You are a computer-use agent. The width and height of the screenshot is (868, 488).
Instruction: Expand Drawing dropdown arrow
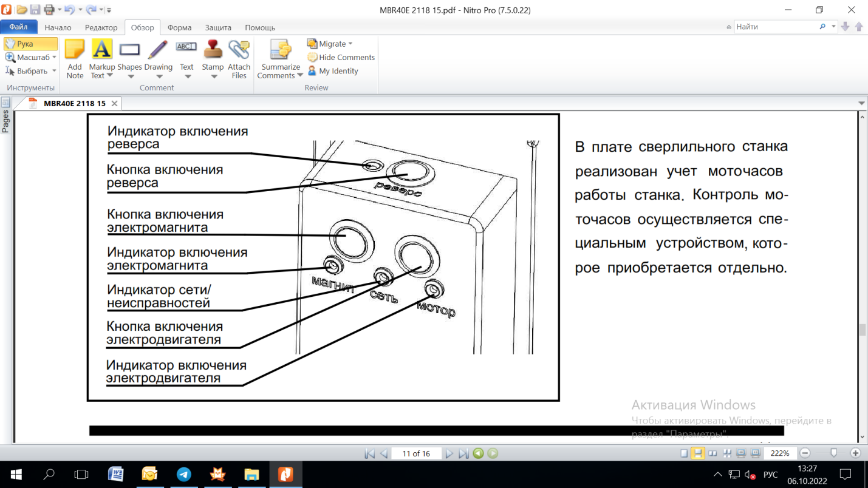[159, 76]
